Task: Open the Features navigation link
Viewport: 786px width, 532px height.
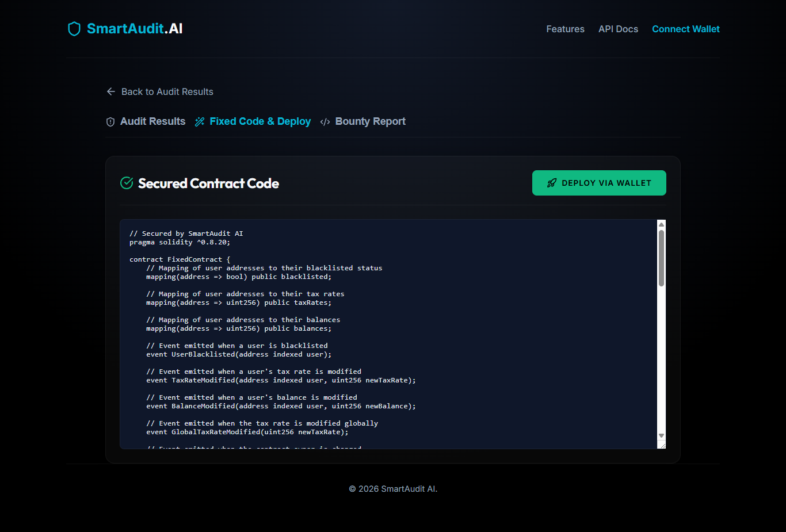Action: pos(565,29)
